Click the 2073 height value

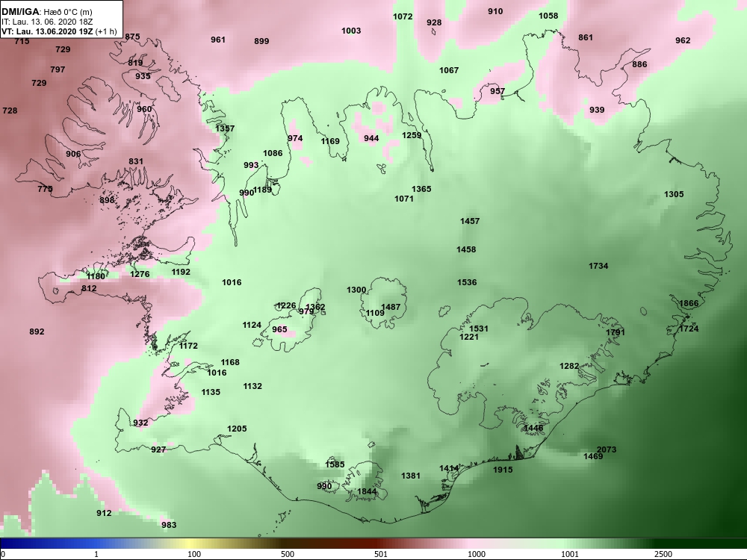[x=607, y=449]
